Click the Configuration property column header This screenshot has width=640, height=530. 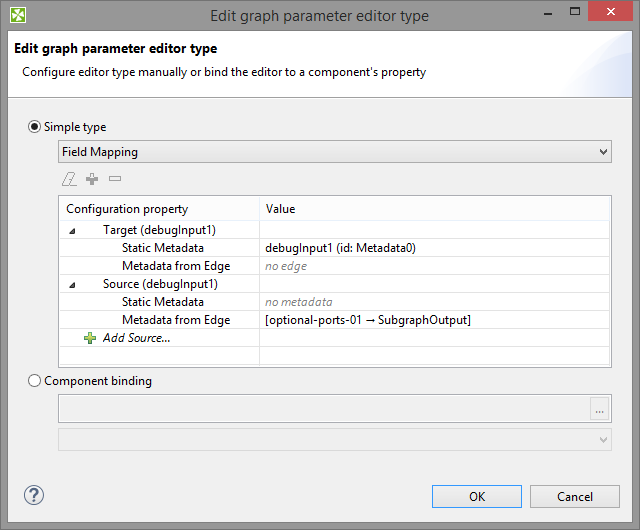tap(127, 209)
